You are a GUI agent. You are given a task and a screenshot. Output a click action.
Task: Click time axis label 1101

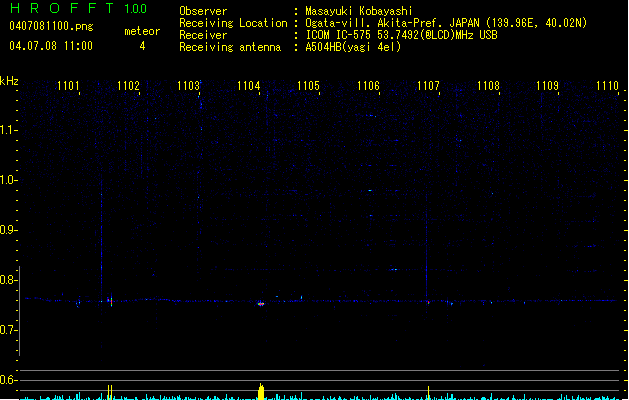pos(68,86)
